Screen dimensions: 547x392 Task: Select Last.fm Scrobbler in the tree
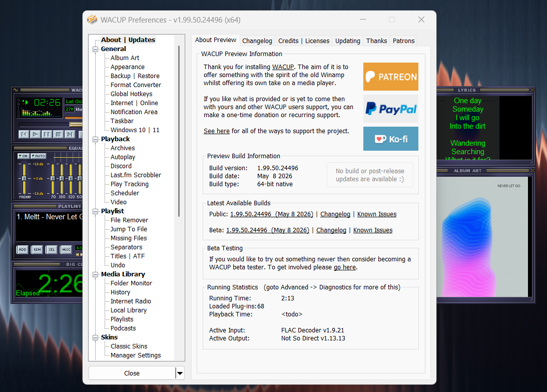coord(136,175)
